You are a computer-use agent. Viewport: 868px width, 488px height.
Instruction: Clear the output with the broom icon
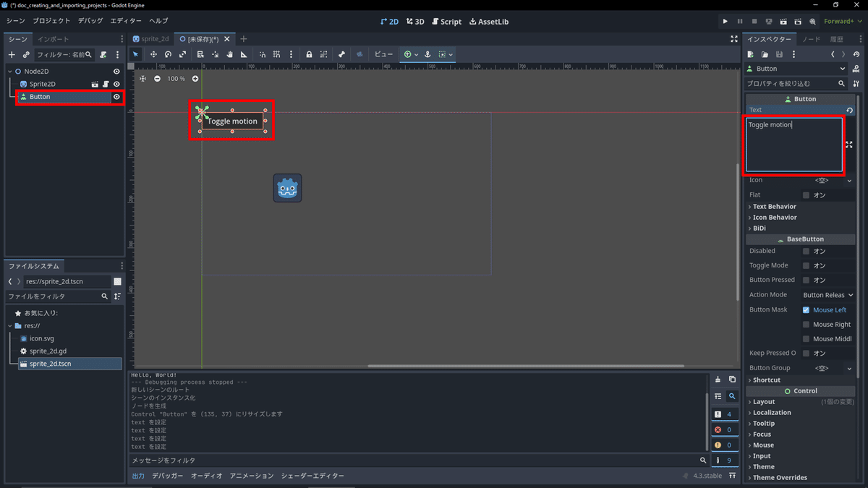pyautogui.click(x=718, y=379)
